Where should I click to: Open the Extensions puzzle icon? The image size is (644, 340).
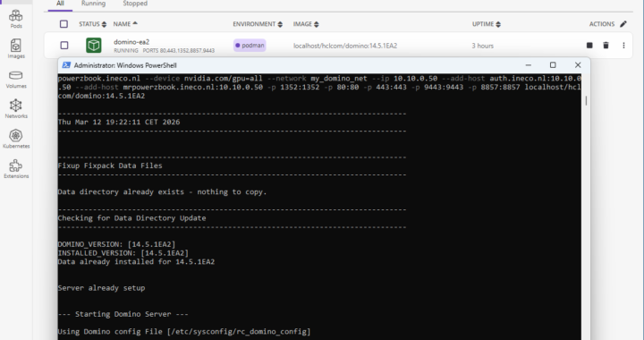[16, 169]
